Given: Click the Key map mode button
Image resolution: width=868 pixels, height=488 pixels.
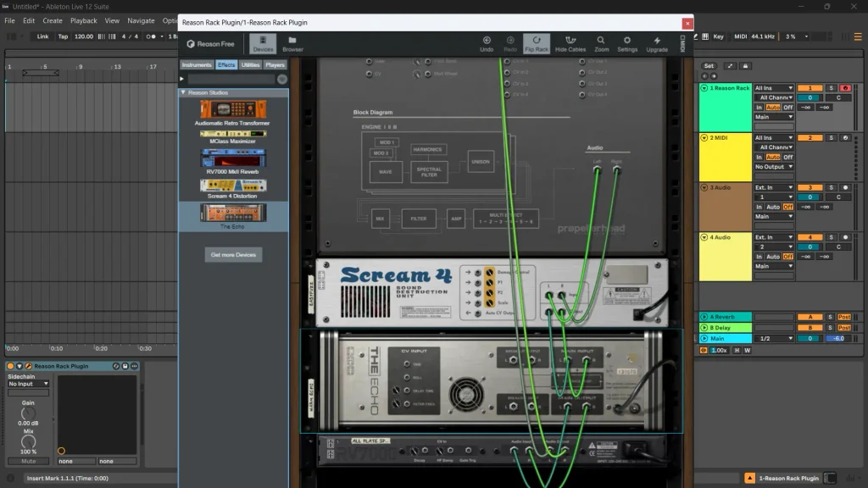Looking at the screenshot, I should 719,36.
